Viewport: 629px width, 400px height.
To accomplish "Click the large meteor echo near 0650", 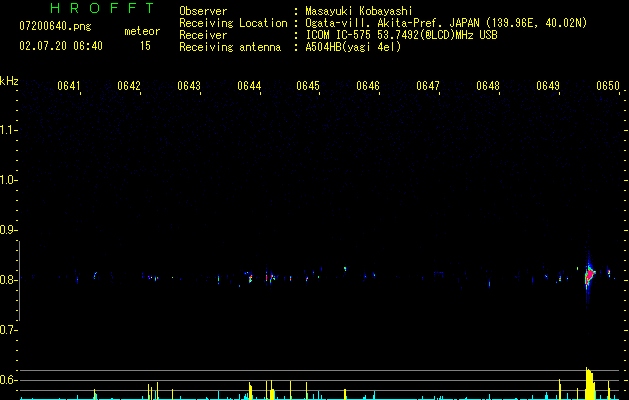I will [589, 276].
